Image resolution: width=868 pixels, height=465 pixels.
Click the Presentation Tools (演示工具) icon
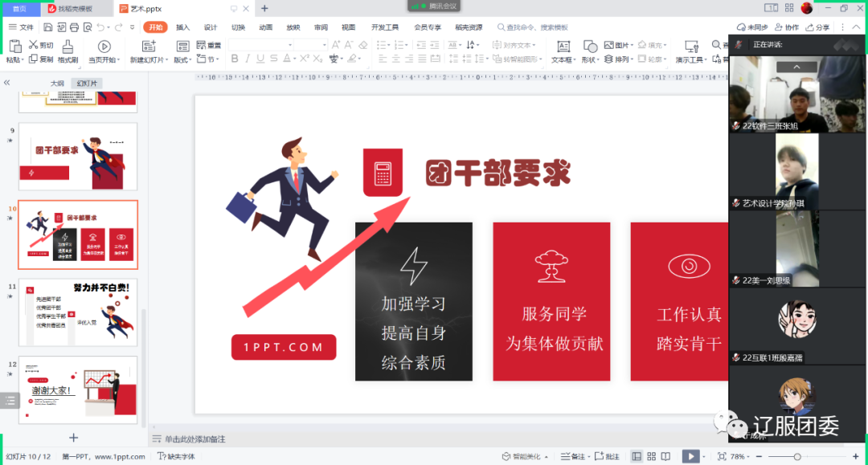pos(691,47)
